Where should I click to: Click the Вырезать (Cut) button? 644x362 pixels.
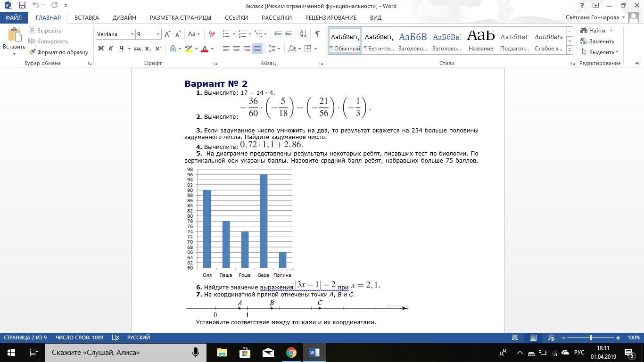tap(45, 31)
